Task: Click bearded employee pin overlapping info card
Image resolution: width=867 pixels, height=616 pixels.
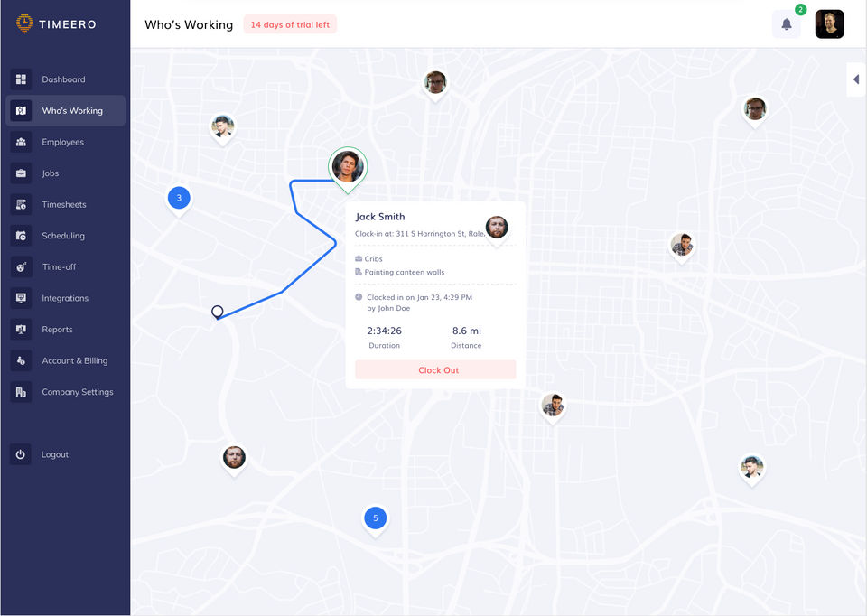Action: pos(497,229)
